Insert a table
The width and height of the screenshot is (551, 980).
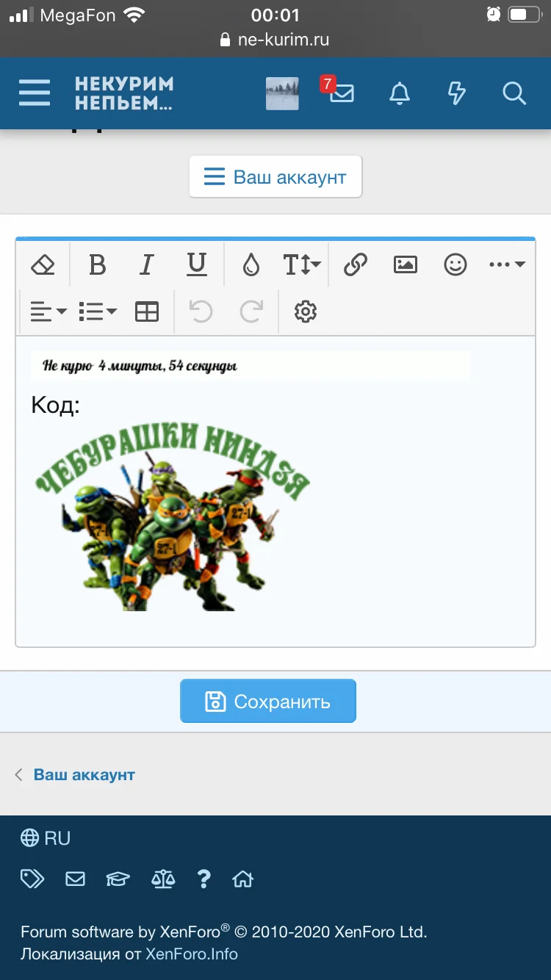[x=147, y=311]
